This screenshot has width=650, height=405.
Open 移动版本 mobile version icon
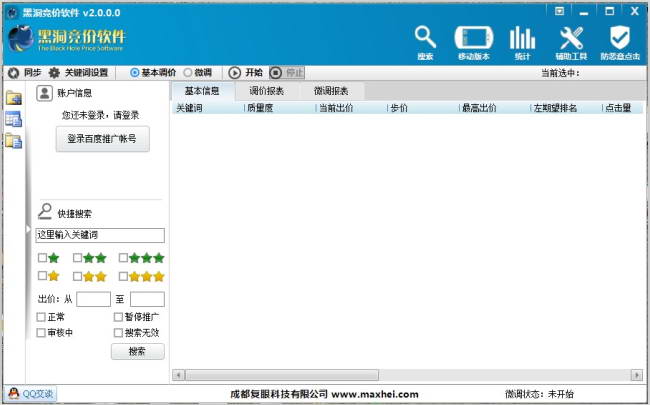point(473,39)
